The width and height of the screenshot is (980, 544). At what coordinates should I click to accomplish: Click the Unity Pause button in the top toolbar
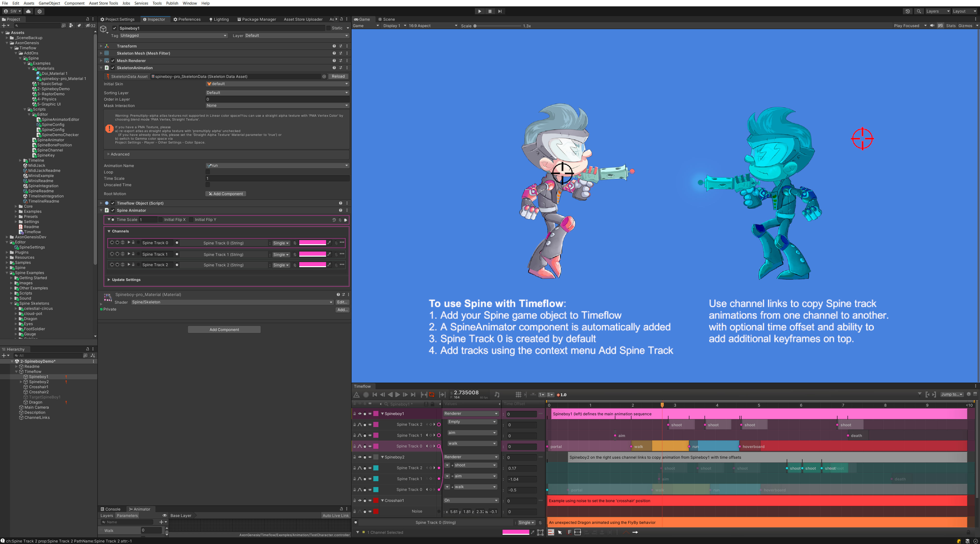(x=490, y=11)
